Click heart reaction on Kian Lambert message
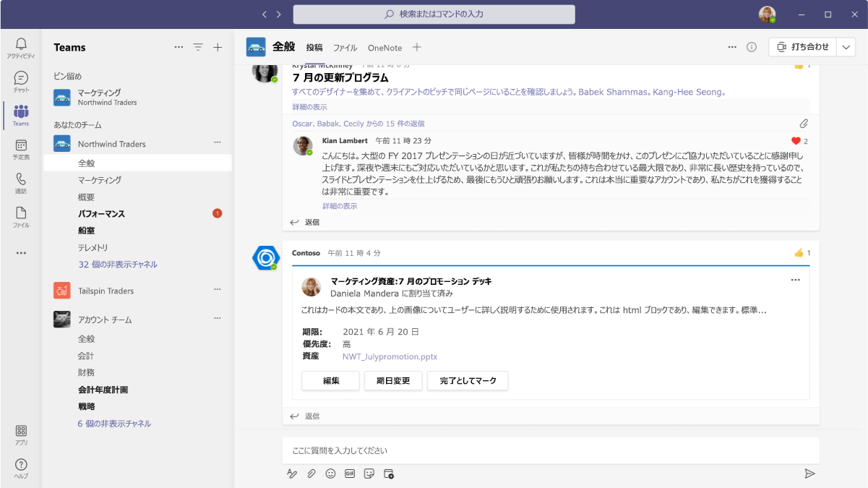 [796, 141]
